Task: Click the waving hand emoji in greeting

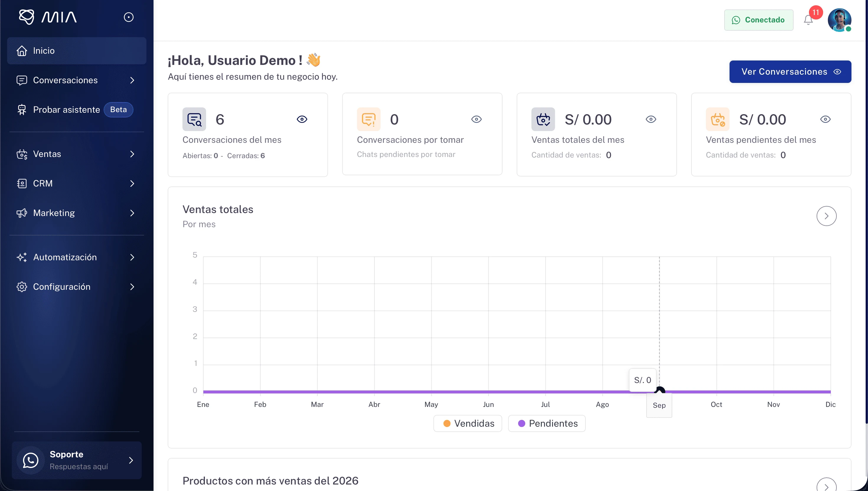Action: click(x=314, y=60)
